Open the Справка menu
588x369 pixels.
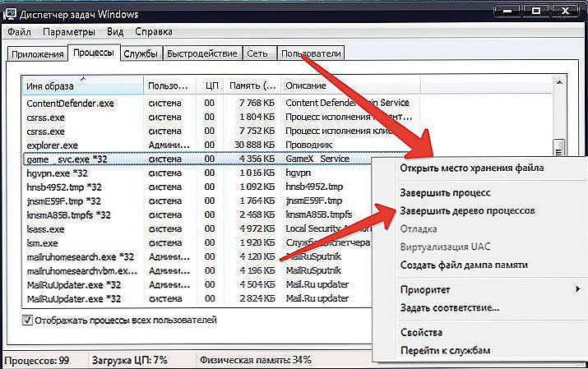(x=154, y=32)
